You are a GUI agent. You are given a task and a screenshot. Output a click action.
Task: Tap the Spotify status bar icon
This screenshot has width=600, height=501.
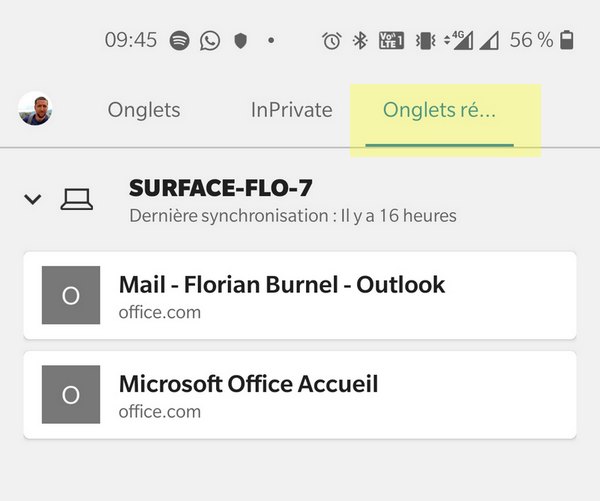point(180,40)
